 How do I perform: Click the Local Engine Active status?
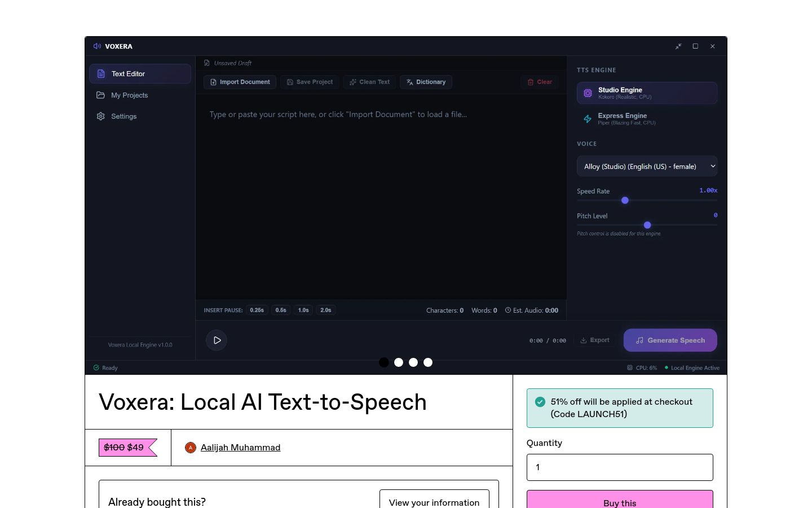tap(692, 367)
